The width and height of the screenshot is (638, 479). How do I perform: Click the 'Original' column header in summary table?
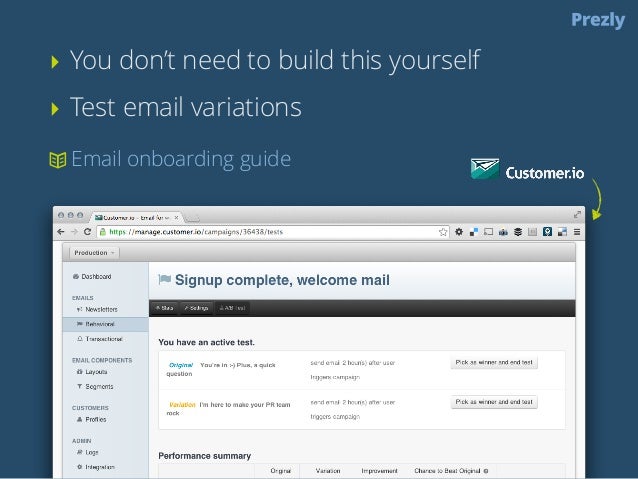pyautogui.click(x=280, y=471)
